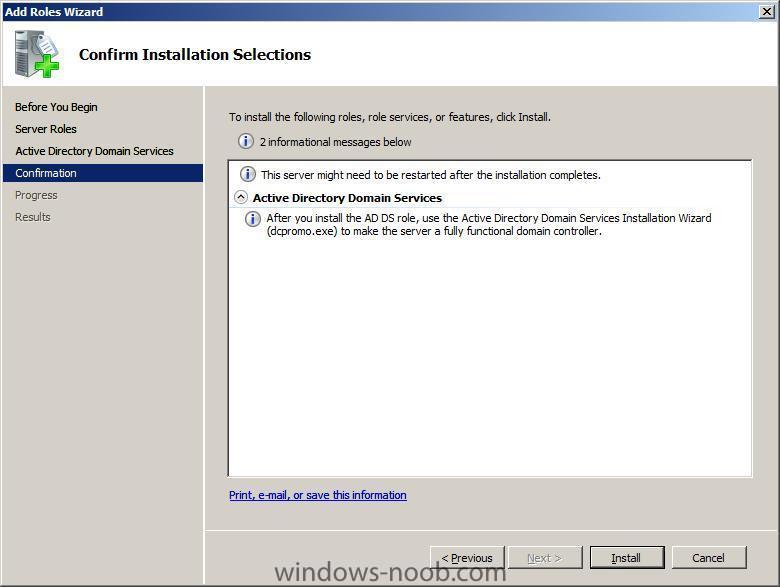Collapse the Active Directory Domain Services section
780x587 pixels.
coord(241,197)
